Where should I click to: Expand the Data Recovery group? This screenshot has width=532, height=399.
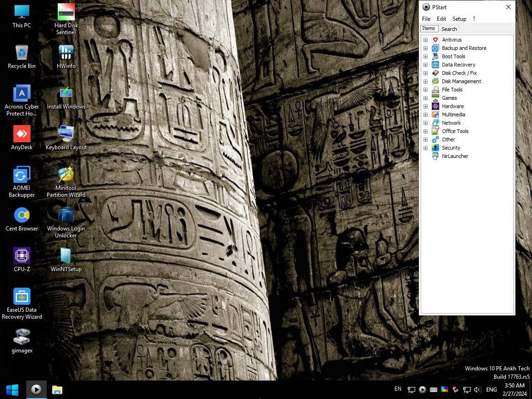425,65
